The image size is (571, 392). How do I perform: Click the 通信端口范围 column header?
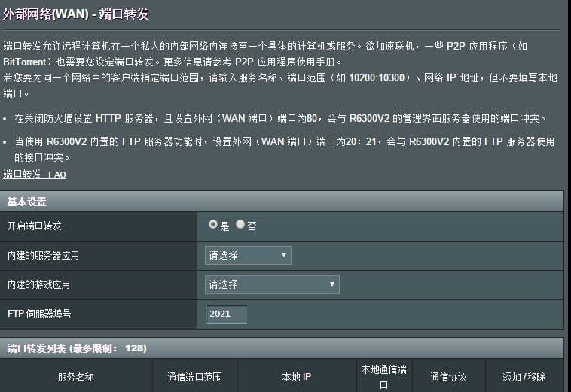[x=195, y=377]
